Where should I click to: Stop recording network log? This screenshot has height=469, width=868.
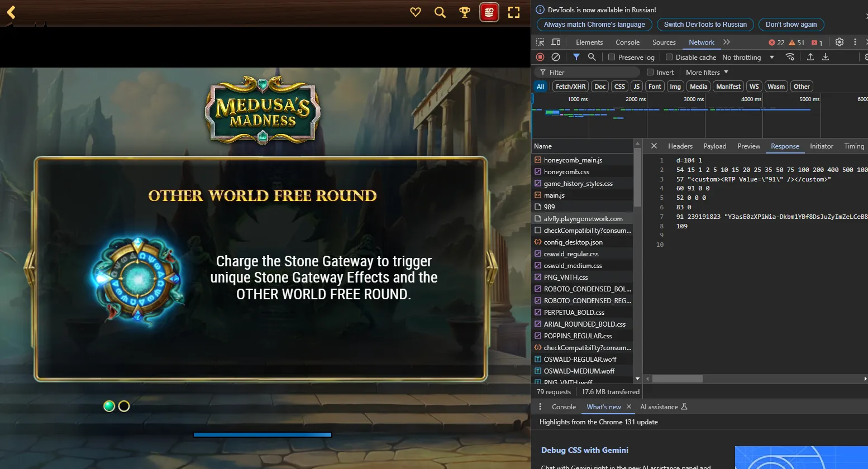(540, 57)
